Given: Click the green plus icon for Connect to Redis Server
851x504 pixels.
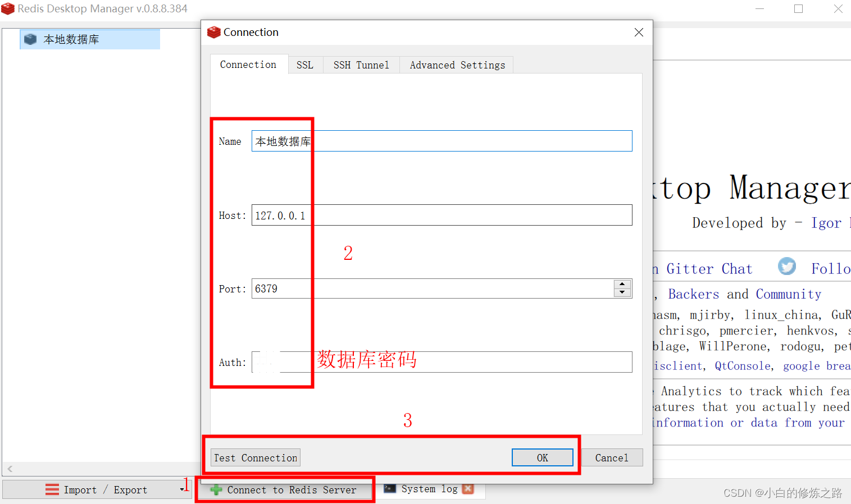Looking at the screenshot, I should click(x=216, y=490).
